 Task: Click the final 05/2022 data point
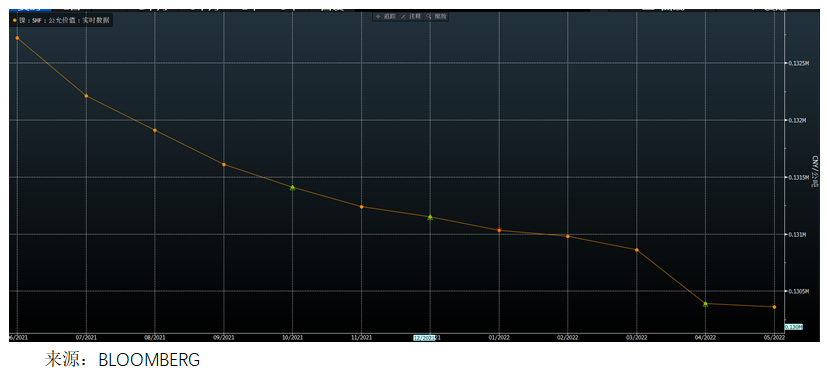pos(774,307)
